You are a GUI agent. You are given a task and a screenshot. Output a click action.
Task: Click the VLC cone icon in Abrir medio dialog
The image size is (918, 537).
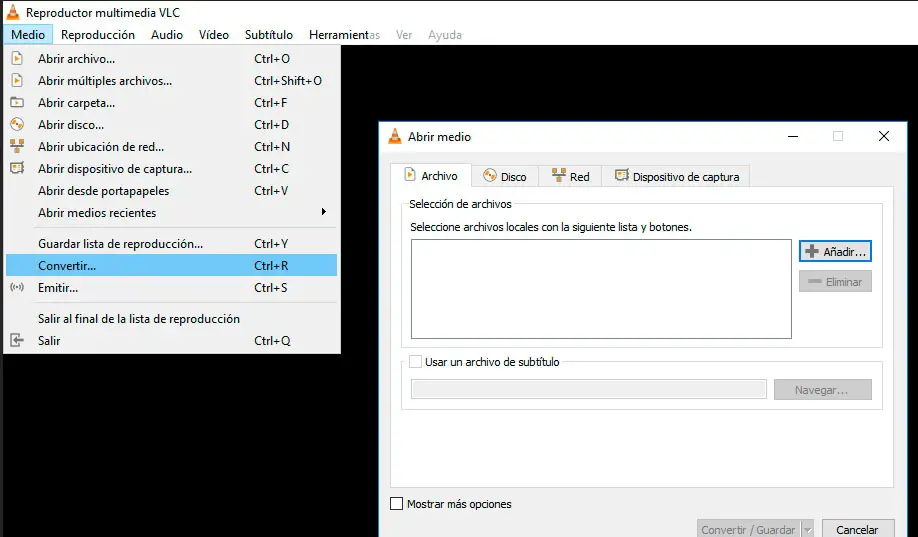tap(395, 136)
